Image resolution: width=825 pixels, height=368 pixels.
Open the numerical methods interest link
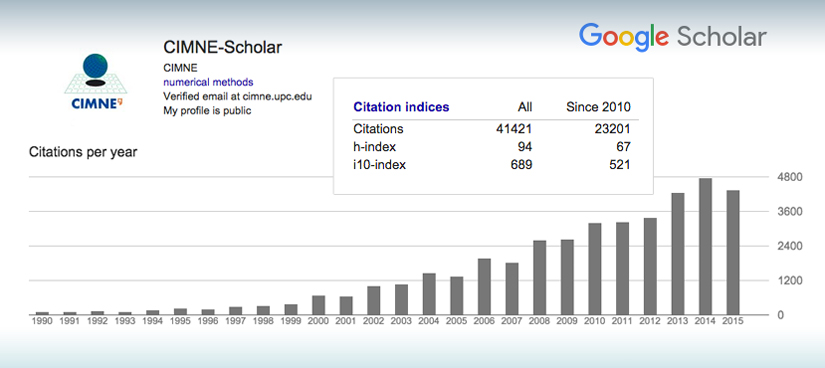coord(208,82)
